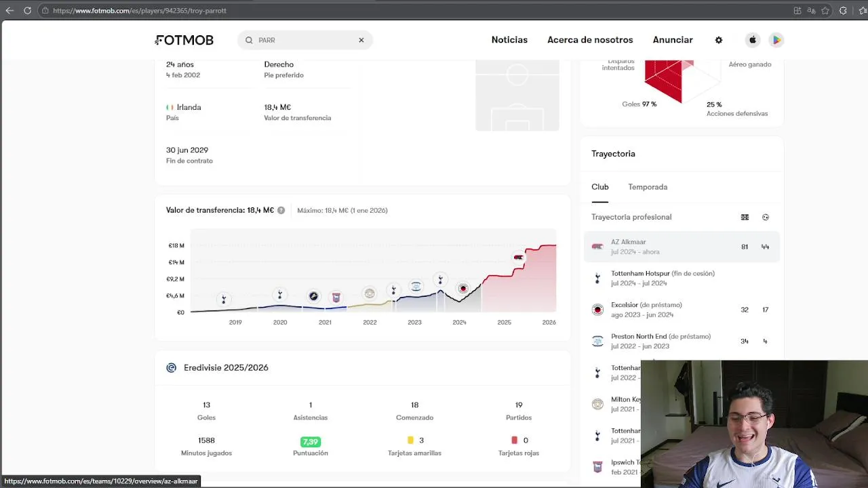Open the Anunciar link

click(673, 40)
